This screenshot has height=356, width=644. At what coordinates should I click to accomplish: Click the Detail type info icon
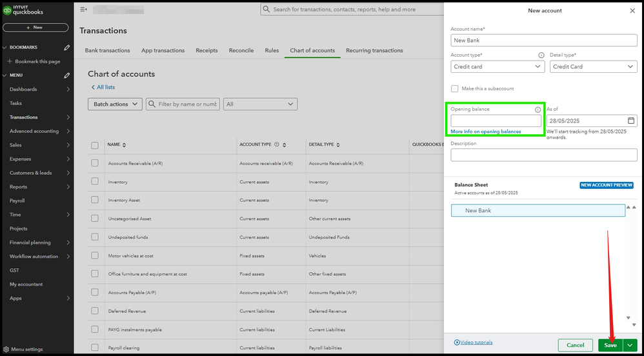[x=540, y=55]
